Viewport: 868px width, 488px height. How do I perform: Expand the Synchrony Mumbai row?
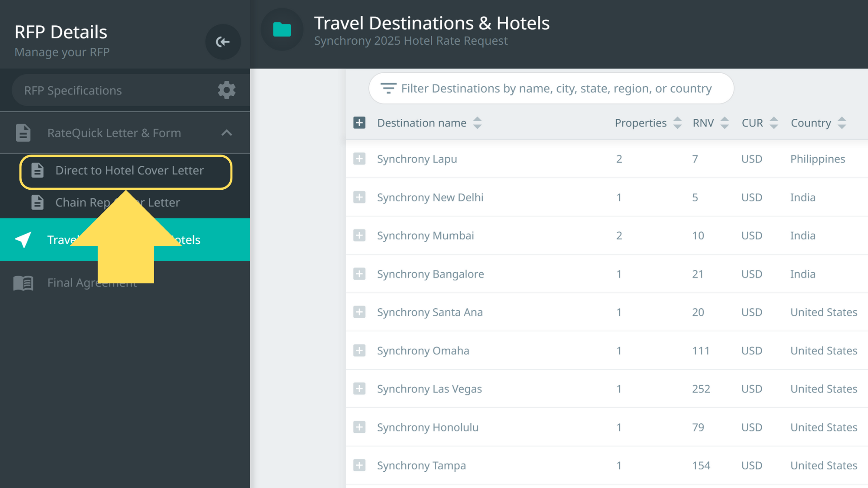pos(359,235)
